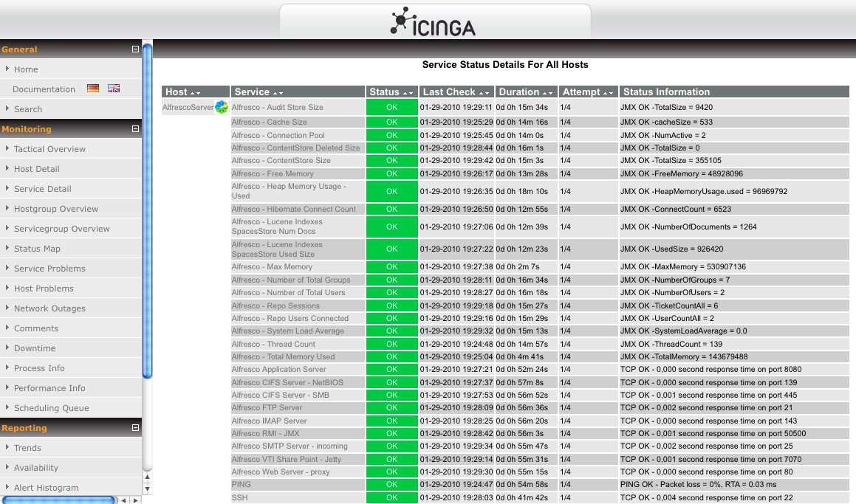
Task: Open Availability report
Action: 36,467
